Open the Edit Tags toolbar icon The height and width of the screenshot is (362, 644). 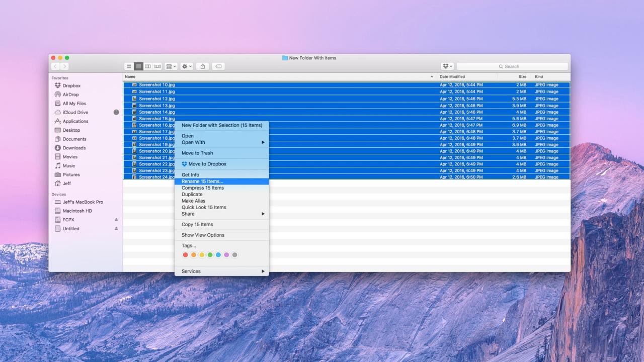pyautogui.click(x=218, y=66)
